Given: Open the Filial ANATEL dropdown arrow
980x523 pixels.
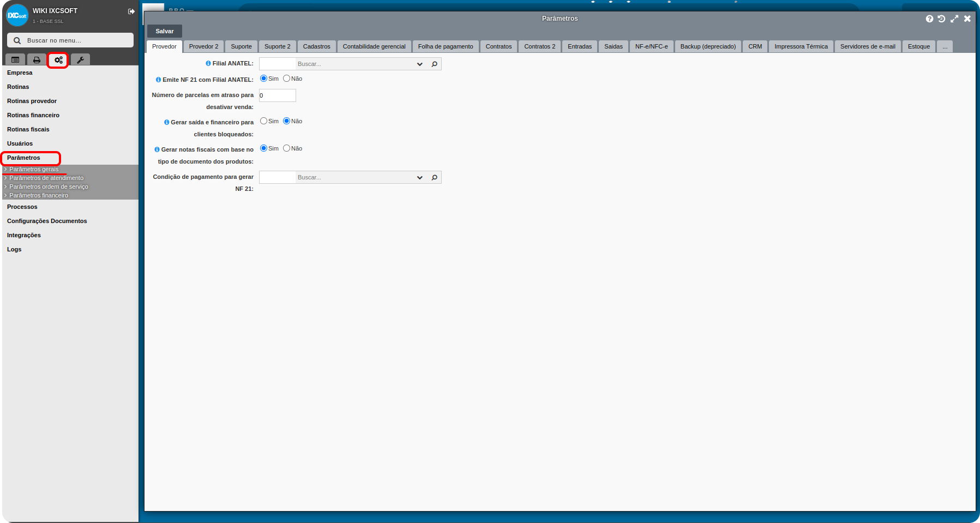Looking at the screenshot, I should pyautogui.click(x=420, y=64).
